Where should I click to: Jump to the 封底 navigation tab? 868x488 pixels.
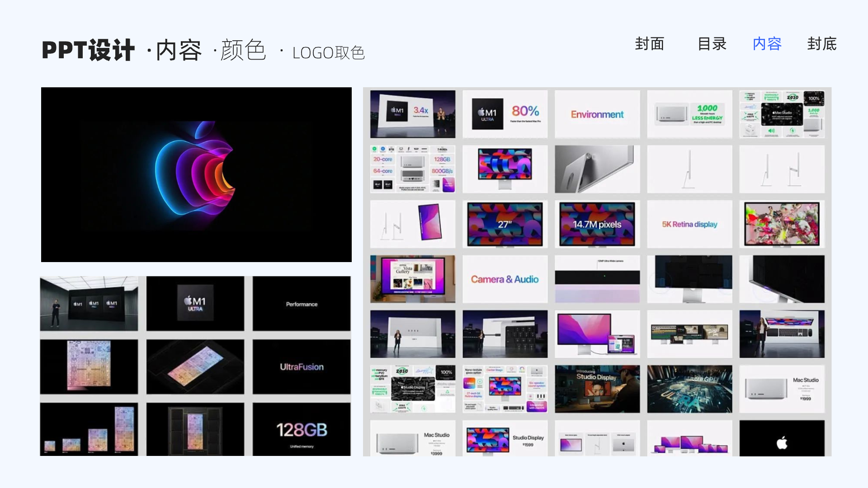pos(822,44)
